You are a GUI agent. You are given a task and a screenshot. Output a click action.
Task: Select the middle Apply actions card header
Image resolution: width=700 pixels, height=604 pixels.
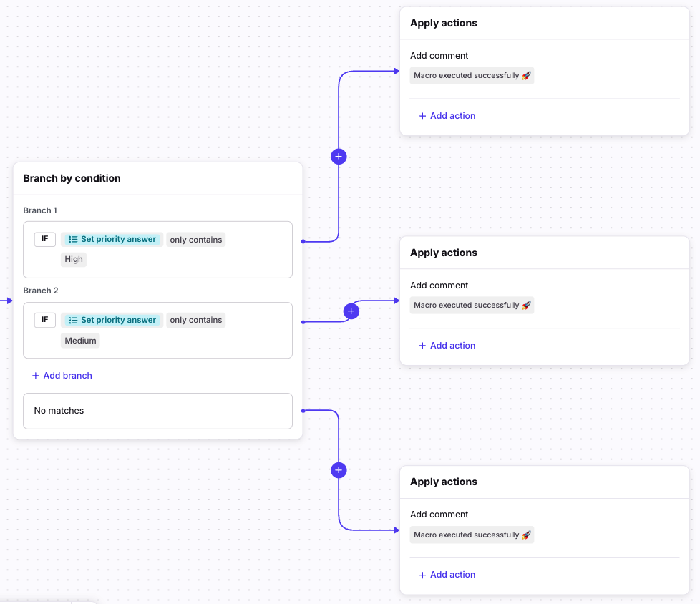pos(444,253)
